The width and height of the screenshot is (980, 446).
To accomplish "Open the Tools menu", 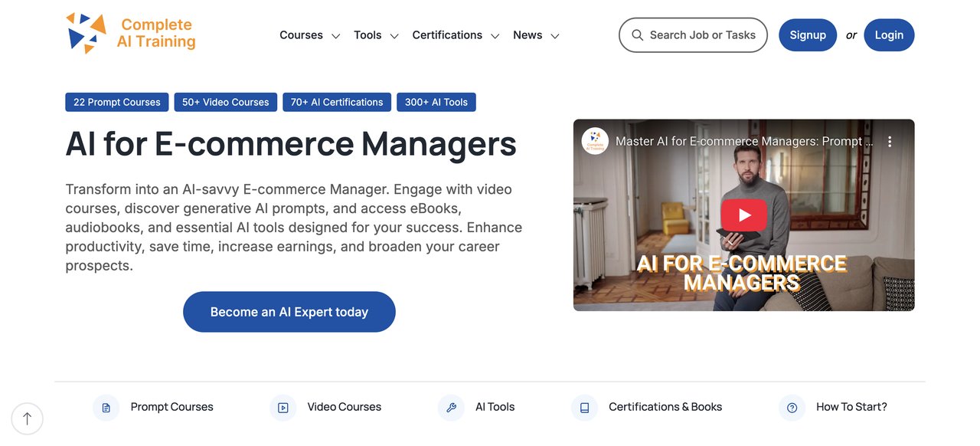I will (367, 35).
